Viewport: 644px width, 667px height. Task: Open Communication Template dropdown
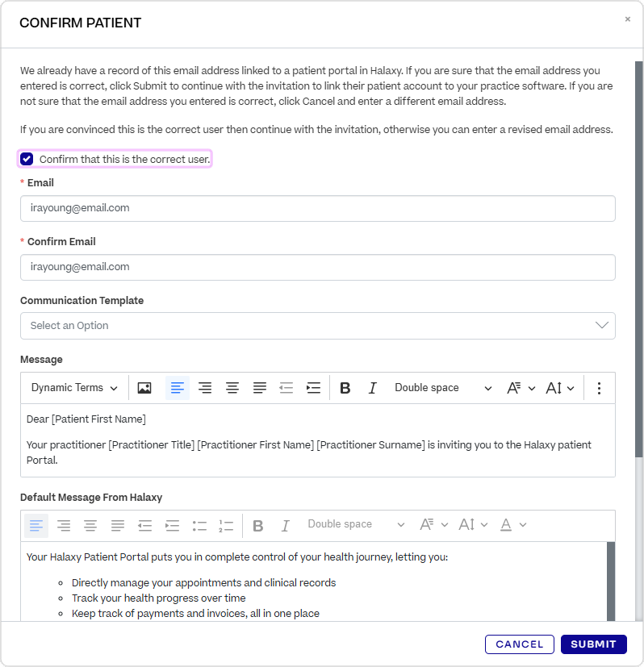(x=317, y=326)
